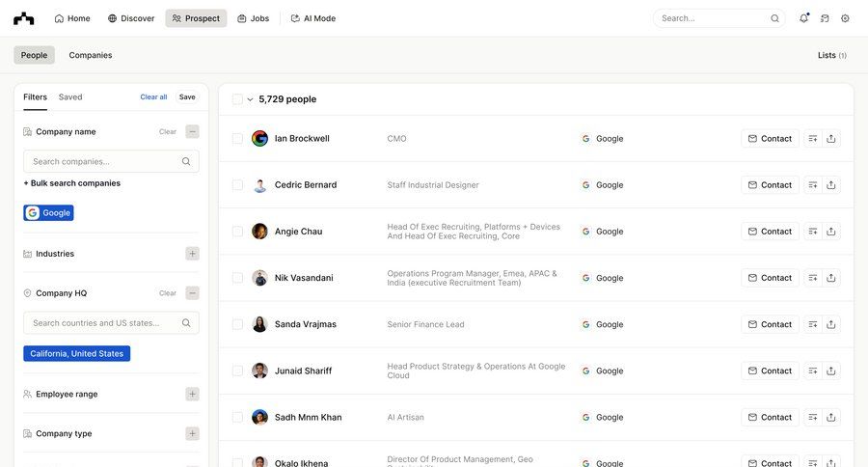The height and width of the screenshot is (467, 868).
Task: Collapse the Company HQ filter
Action: (192, 293)
